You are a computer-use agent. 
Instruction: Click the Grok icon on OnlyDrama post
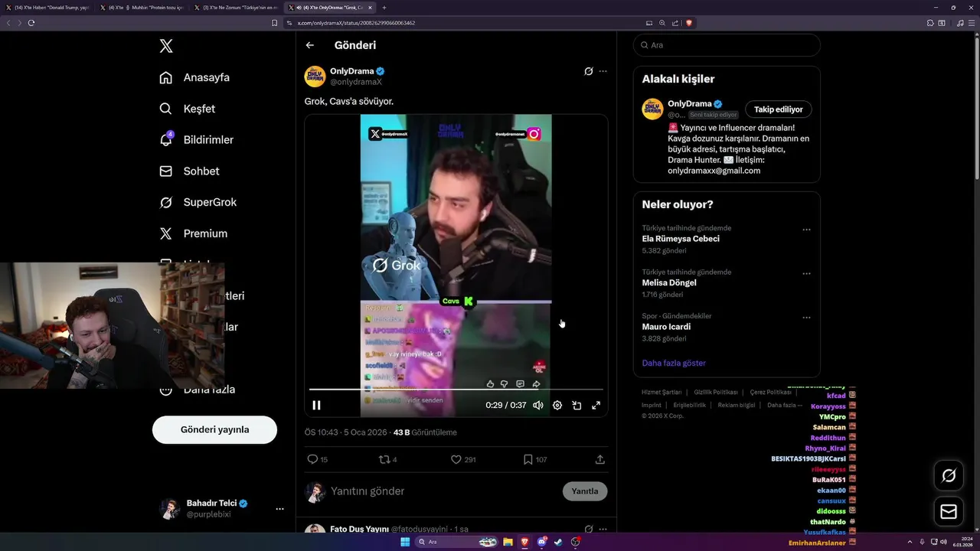point(589,71)
